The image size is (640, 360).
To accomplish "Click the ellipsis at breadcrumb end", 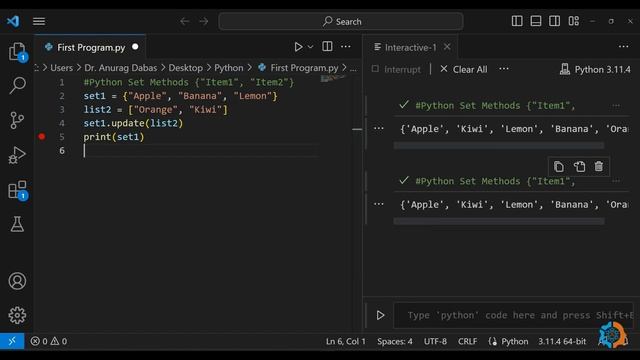I will [x=353, y=68].
